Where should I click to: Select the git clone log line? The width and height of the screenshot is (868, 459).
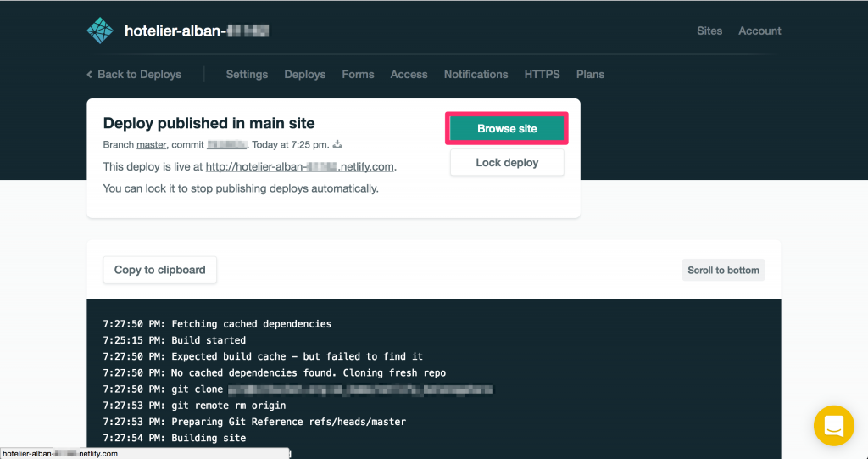[298, 389]
